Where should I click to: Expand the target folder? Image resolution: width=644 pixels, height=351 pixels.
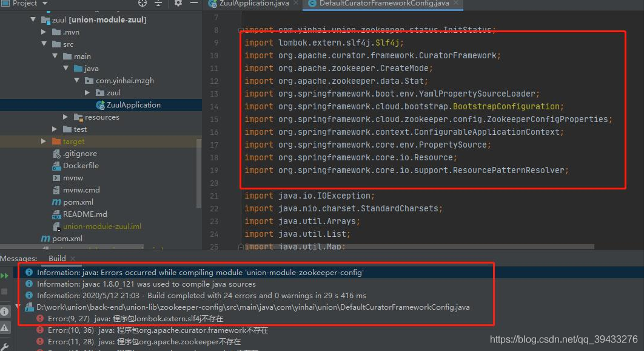coord(44,141)
